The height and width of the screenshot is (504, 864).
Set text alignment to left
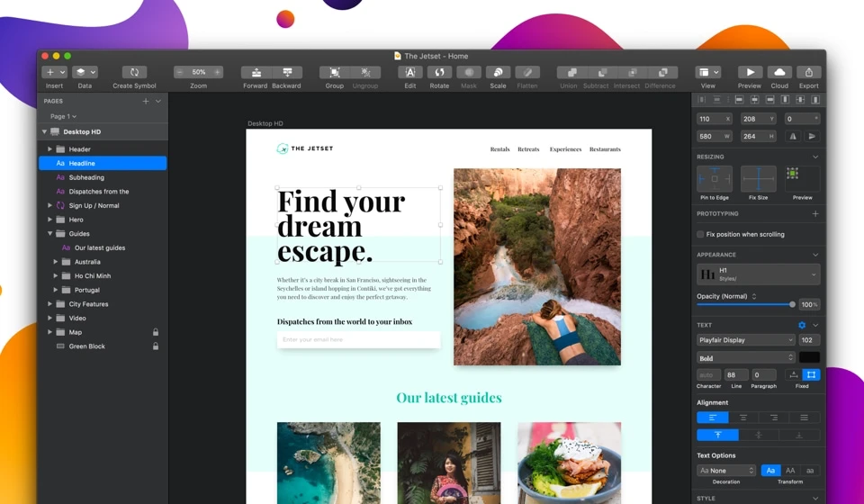point(713,418)
